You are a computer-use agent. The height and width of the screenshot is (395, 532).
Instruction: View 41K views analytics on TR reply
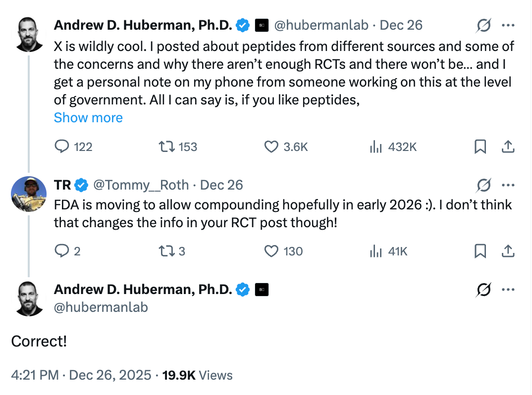point(376,251)
